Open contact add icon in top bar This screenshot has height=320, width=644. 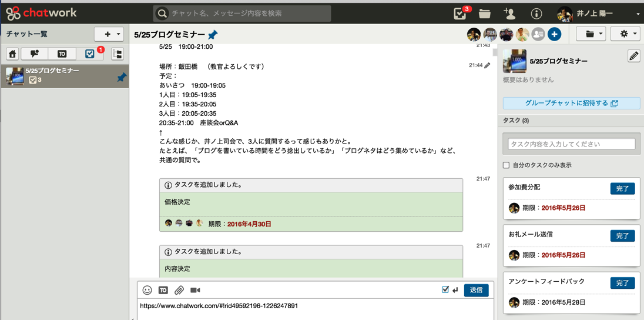(x=509, y=14)
